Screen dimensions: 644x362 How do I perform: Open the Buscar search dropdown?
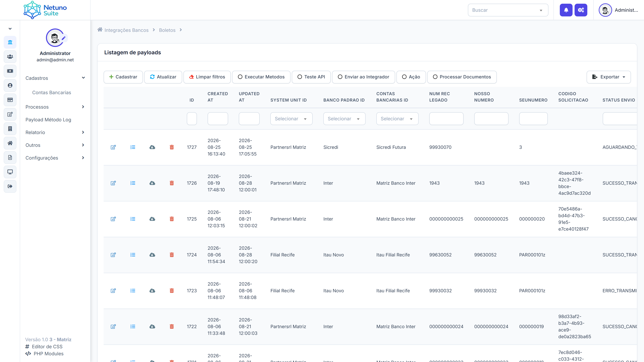click(508, 10)
